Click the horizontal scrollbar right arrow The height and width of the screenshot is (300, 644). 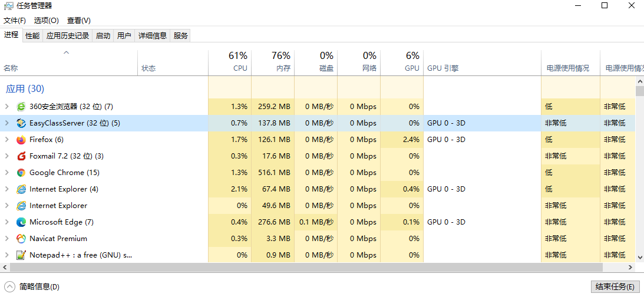631,267
